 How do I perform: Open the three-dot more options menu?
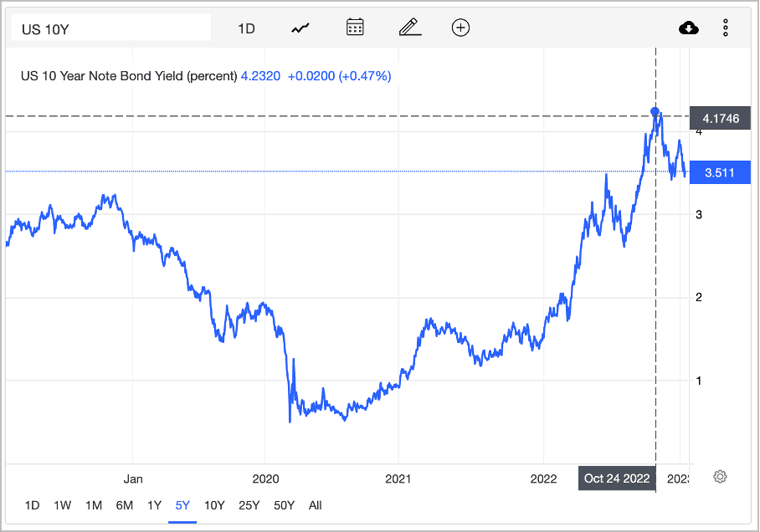point(726,28)
